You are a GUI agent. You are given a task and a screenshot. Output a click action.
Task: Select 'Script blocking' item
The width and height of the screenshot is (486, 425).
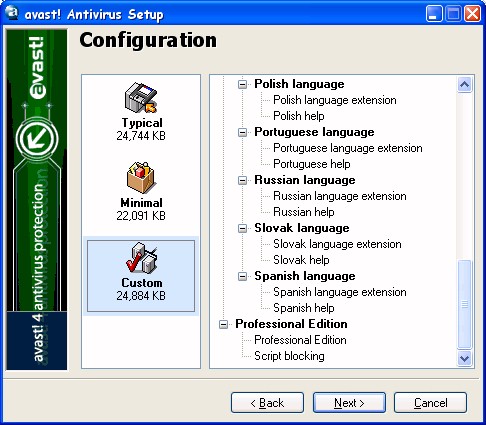click(289, 356)
